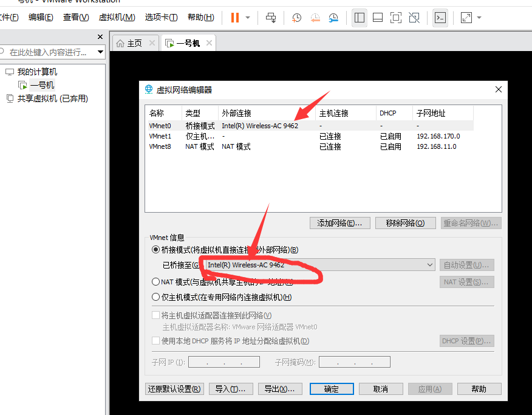This screenshot has width=532, height=415.
Task: Select 一号机 in the library tree
Action: (42, 85)
